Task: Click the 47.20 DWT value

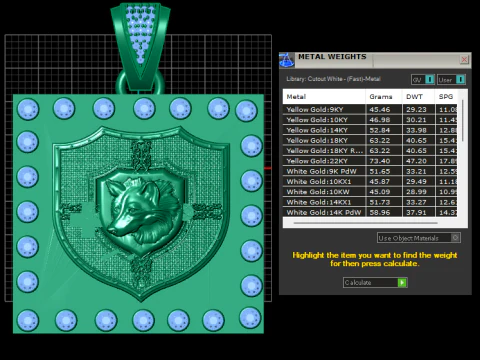Action: click(x=416, y=161)
